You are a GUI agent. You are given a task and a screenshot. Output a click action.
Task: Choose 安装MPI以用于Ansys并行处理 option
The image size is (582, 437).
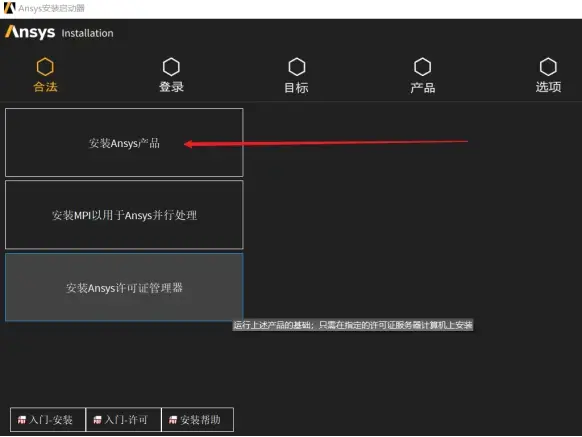tap(124, 215)
